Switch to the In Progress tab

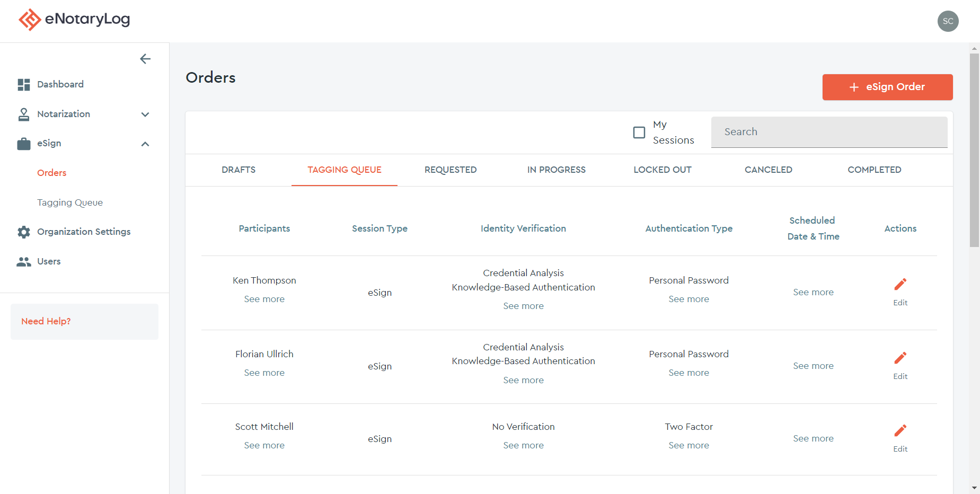(557, 170)
